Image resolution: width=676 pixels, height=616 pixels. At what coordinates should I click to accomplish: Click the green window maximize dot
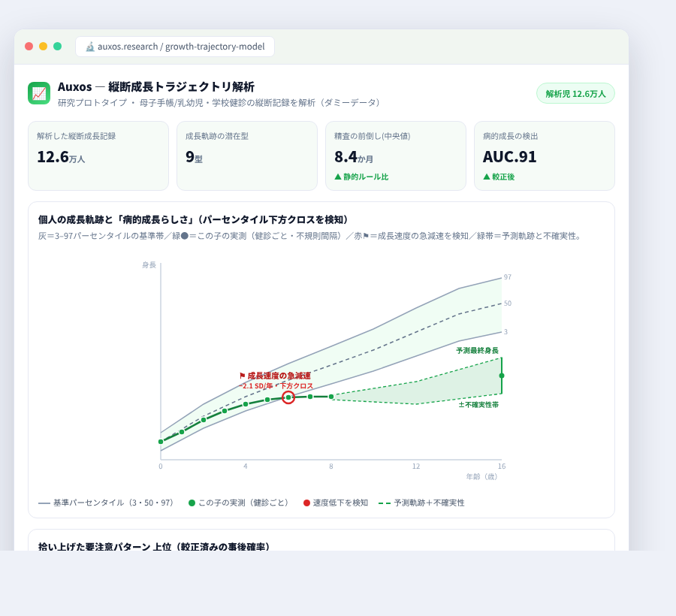pos(57,47)
